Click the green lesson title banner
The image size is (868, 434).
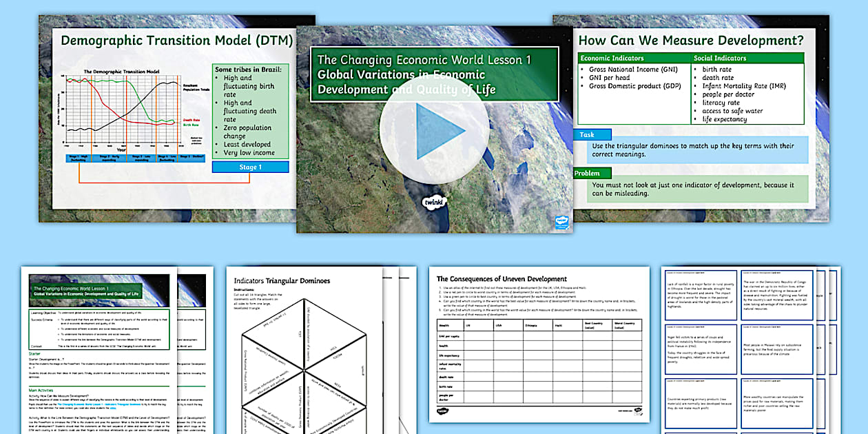(434, 74)
